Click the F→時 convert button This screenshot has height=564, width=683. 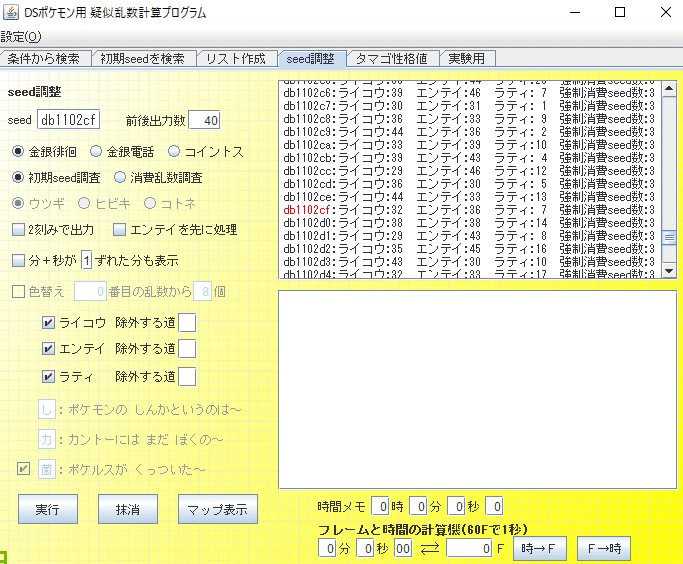point(604,549)
